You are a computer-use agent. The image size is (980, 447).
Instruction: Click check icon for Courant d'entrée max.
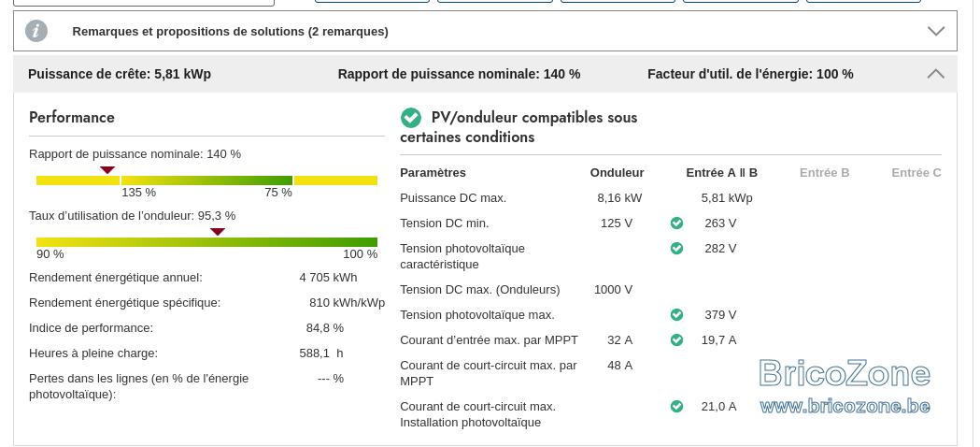677,340
